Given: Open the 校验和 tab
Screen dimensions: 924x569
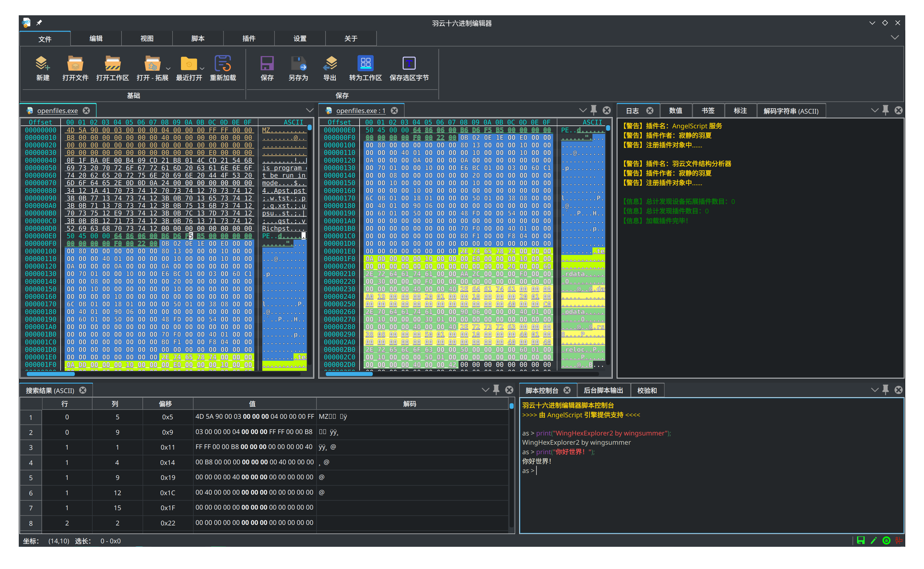Looking at the screenshot, I should pyautogui.click(x=647, y=390).
